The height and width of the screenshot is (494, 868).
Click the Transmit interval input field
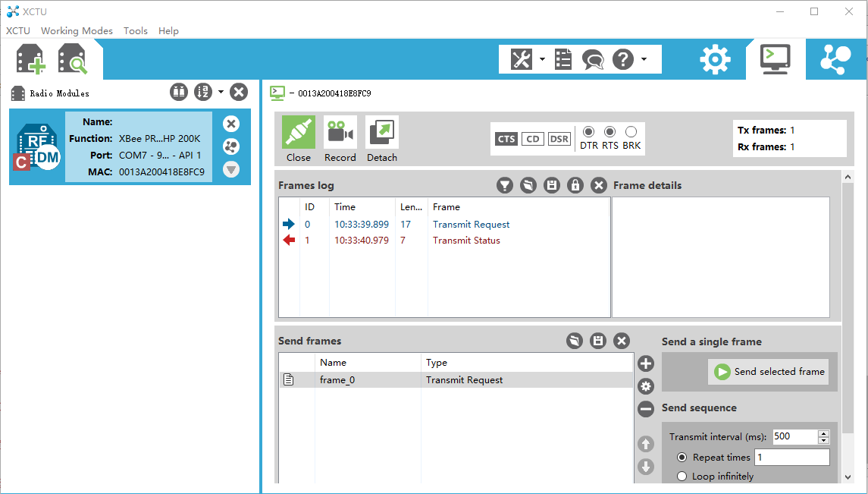795,436
